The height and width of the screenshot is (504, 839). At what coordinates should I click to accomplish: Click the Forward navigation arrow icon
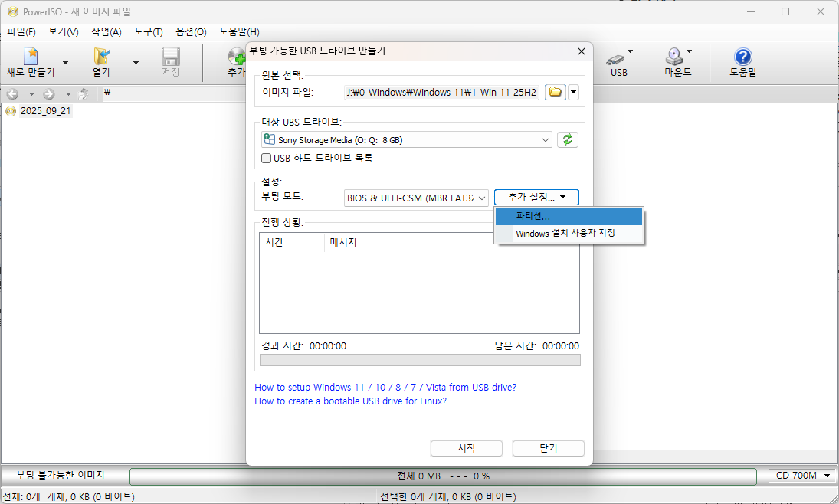(49, 94)
